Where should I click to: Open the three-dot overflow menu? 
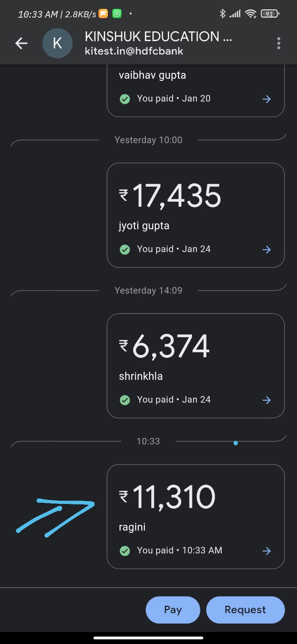(278, 43)
